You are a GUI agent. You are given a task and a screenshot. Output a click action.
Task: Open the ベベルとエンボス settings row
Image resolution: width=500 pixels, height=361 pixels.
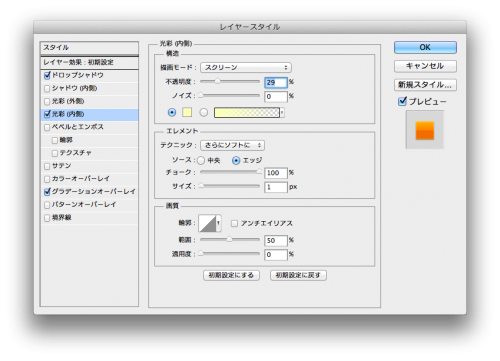(89, 127)
